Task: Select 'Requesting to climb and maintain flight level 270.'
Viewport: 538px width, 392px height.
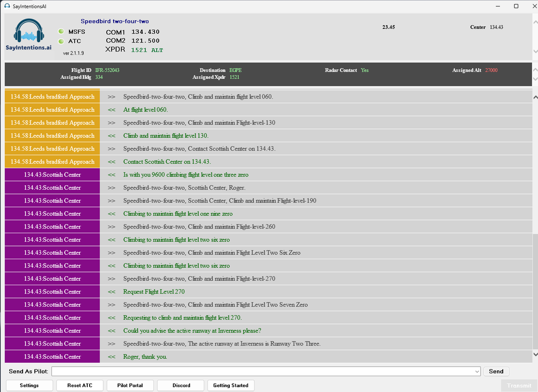Action: 182,318
